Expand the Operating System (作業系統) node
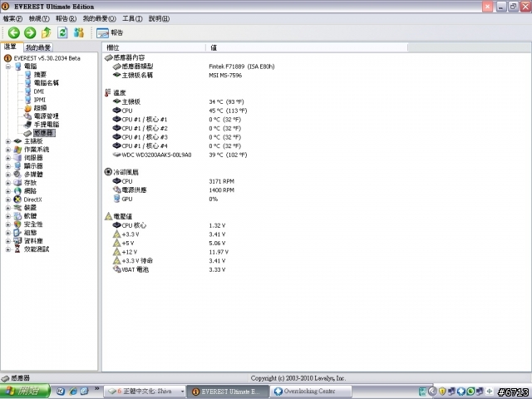The width and height of the screenshot is (532, 399). tap(8, 150)
